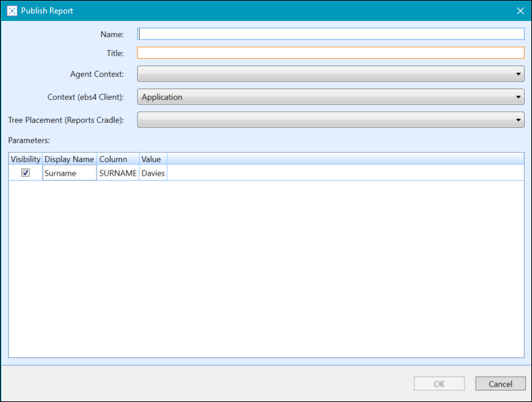Select the Davies value cell
Viewport: 532px width, 402px height.
tap(153, 173)
